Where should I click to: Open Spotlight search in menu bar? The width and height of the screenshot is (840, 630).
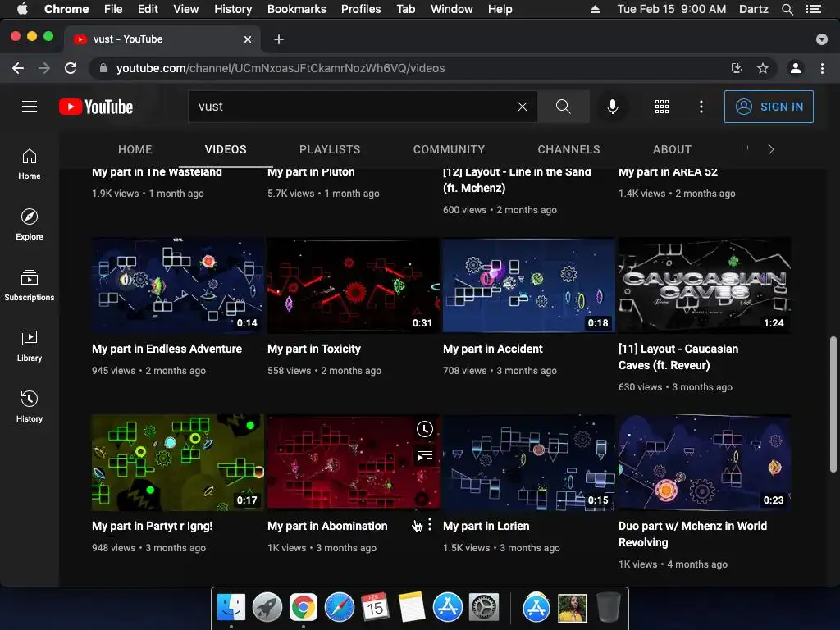[x=787, y=9]
